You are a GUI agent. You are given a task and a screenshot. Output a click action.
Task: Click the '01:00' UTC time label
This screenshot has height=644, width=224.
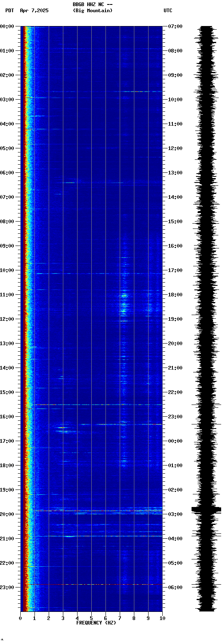point(175,466)
